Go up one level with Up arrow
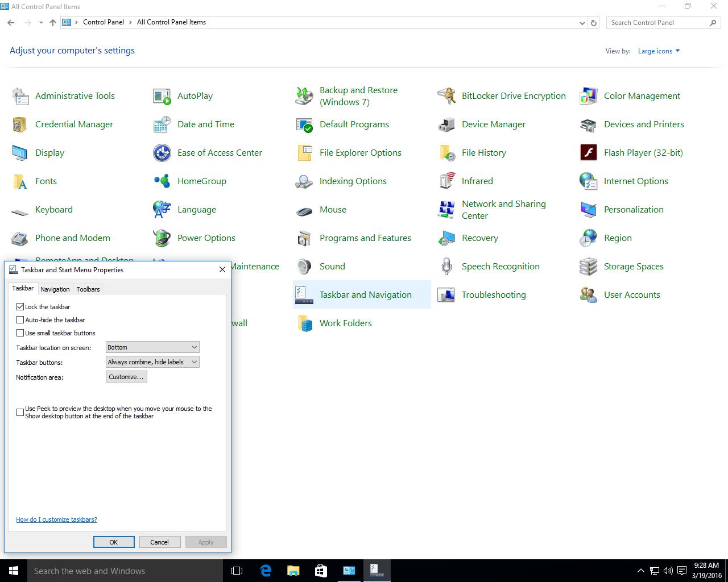Screen dimensions: 728x582 pyautogui.click(x=53, y=23)
